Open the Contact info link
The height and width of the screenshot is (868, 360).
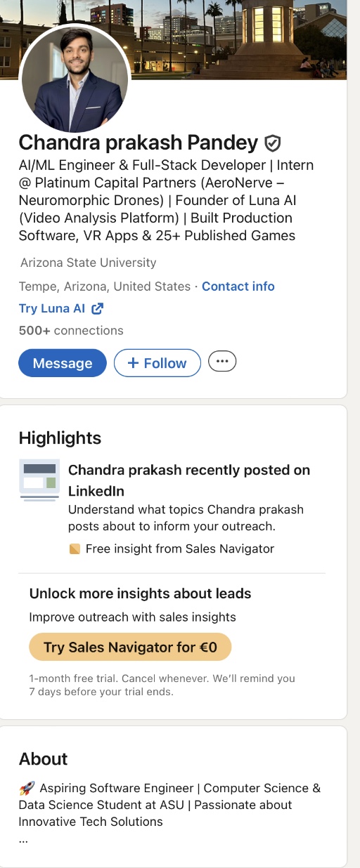click(x=238, y=287)
